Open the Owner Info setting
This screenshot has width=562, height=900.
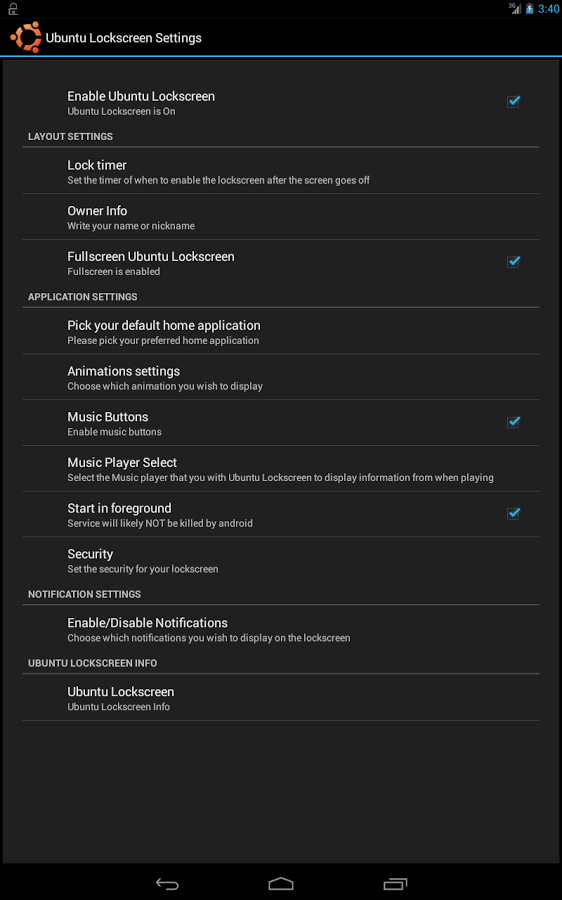(281, 217)
